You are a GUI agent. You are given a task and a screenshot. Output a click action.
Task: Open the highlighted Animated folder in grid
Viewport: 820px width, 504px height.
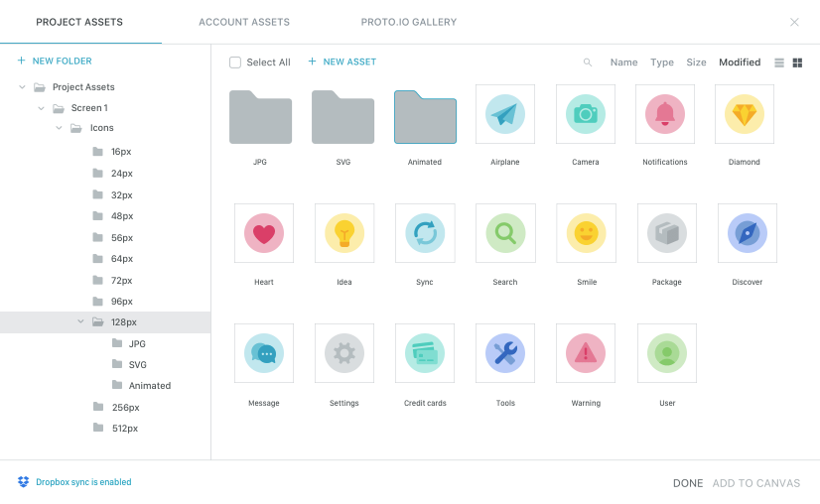point(425,117)
